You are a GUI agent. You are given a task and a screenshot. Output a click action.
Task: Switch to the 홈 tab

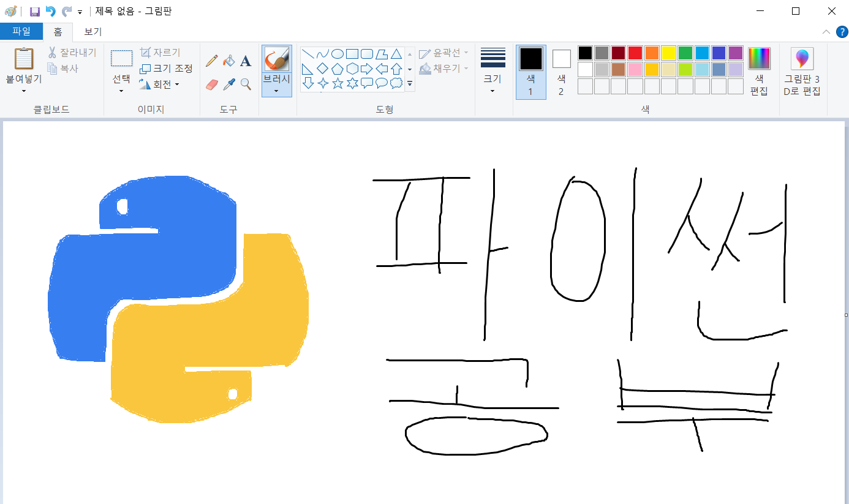click(x=58, y=32)
